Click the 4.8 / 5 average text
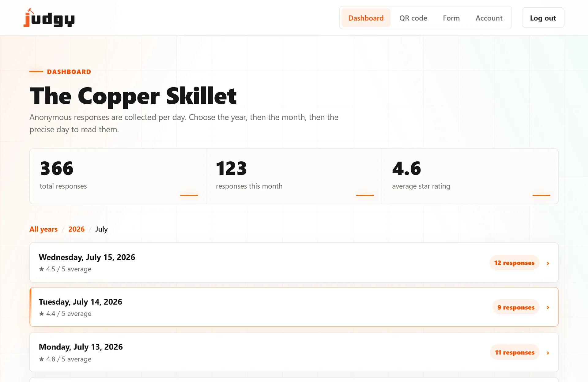Screen dimensions: 588x382 (x=69, y=359)
